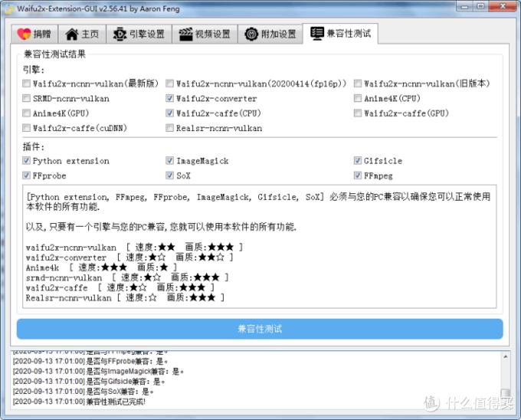Click the log panel scrollbar thumb
This screenshot has height=420, width=521.
click(x=506, y=393)
